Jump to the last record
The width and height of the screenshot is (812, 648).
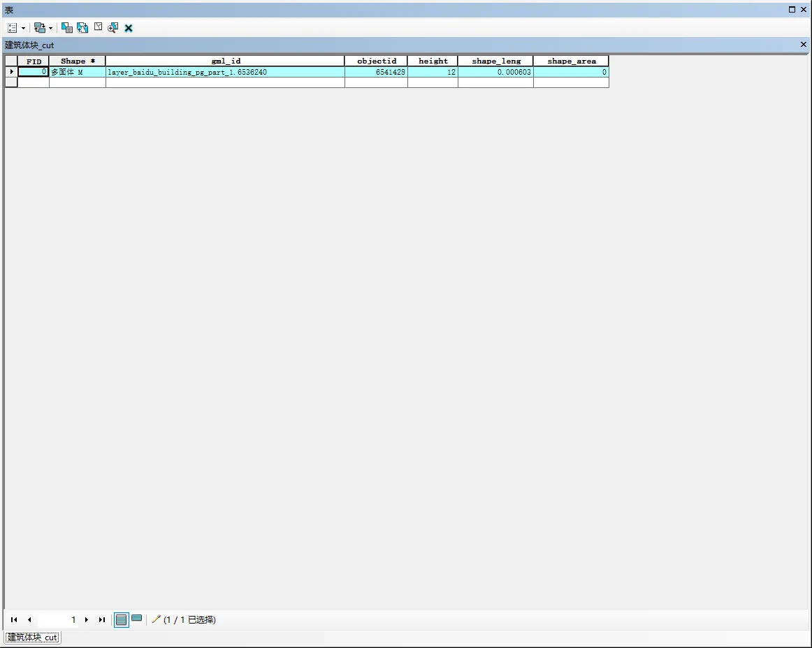tap(102, 619)
